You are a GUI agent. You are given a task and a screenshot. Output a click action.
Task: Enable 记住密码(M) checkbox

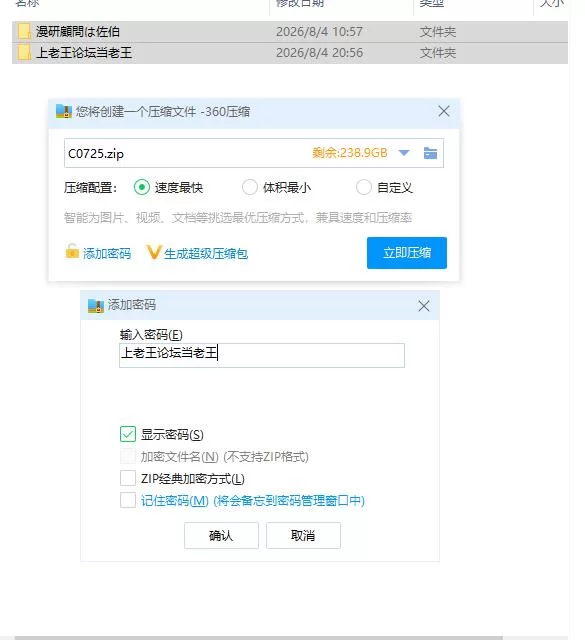pyautogui.click(x=128, y=500)
